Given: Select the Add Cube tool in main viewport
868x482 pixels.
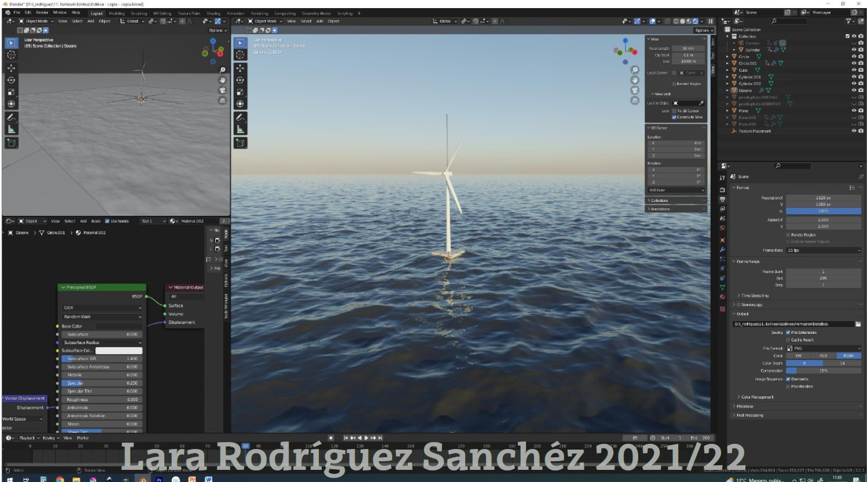Looking at the screenshot, I should coord(240,142).
